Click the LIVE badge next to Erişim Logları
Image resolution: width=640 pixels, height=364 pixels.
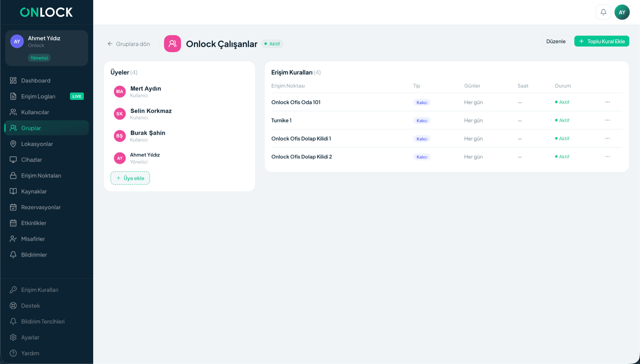(x=77, y=96)
